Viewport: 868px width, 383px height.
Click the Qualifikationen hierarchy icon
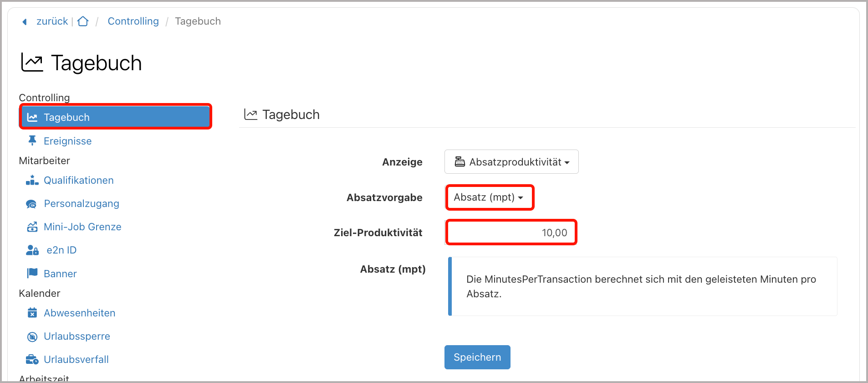pyautogui.click(x=32, y=180)
